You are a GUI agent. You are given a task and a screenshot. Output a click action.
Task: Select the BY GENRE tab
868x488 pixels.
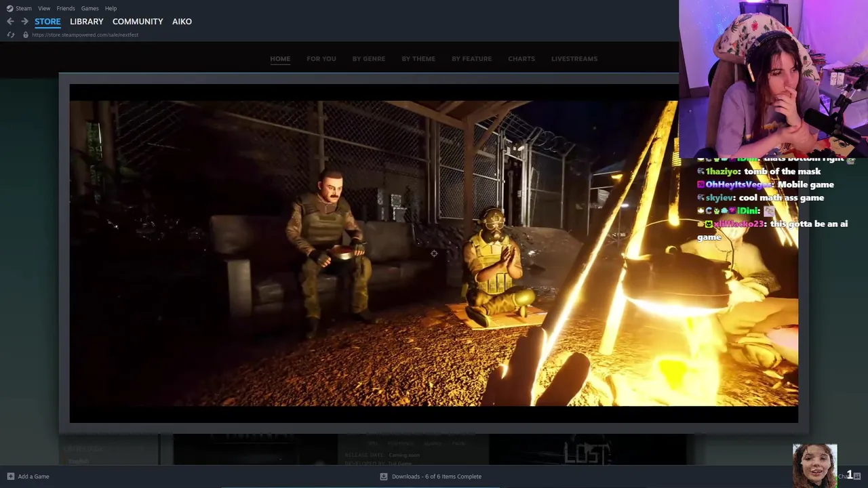369,59
